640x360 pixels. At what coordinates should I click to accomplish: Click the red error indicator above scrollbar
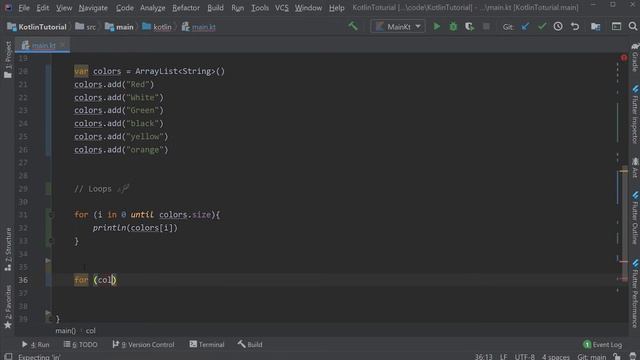624,58
